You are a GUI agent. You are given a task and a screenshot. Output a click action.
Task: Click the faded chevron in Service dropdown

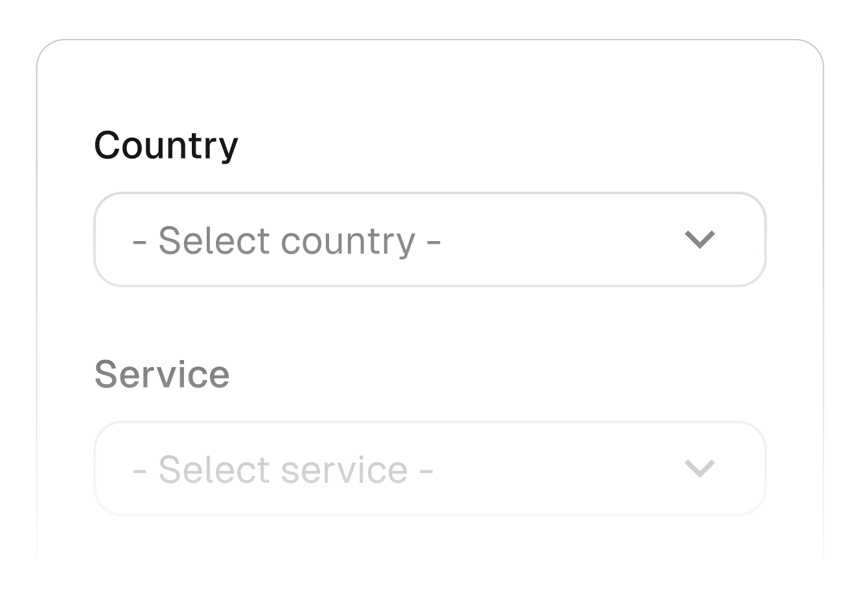700,468
